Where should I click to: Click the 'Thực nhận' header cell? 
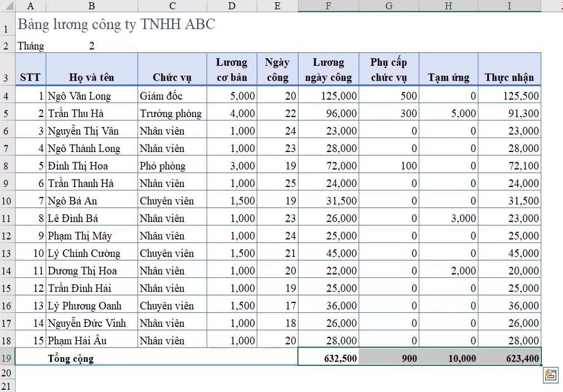509,69
